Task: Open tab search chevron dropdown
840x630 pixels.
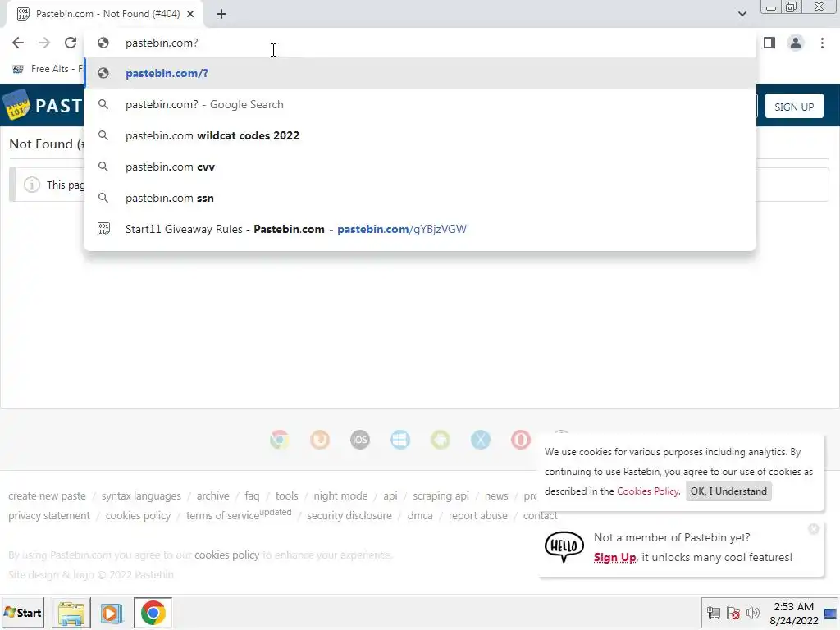Action: (742, 14)
